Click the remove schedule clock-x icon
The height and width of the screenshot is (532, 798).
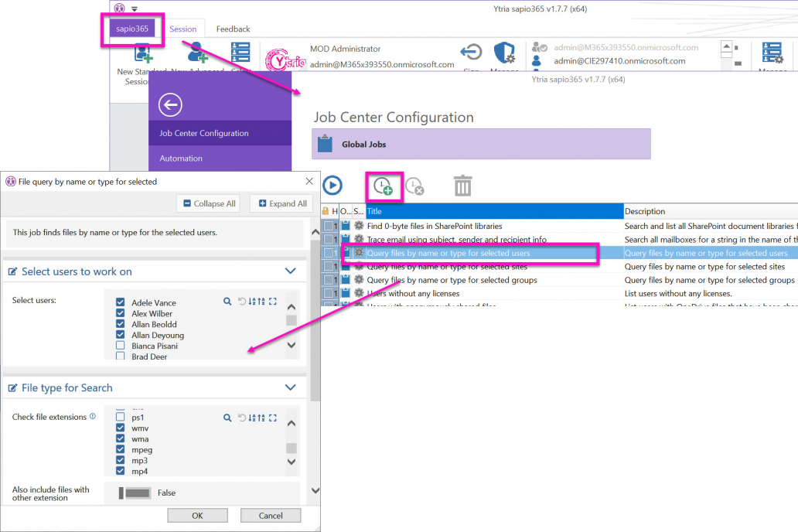point(414,186)
